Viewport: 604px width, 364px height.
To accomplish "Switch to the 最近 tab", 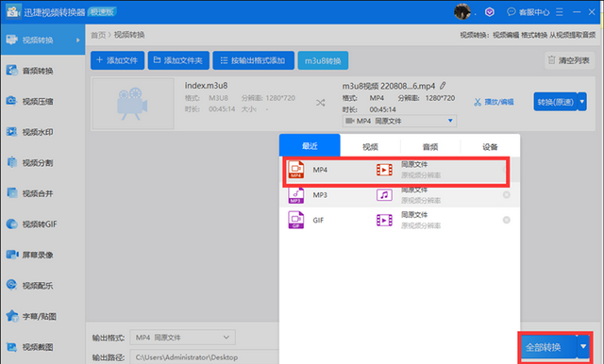I will [x=310, y=146].
